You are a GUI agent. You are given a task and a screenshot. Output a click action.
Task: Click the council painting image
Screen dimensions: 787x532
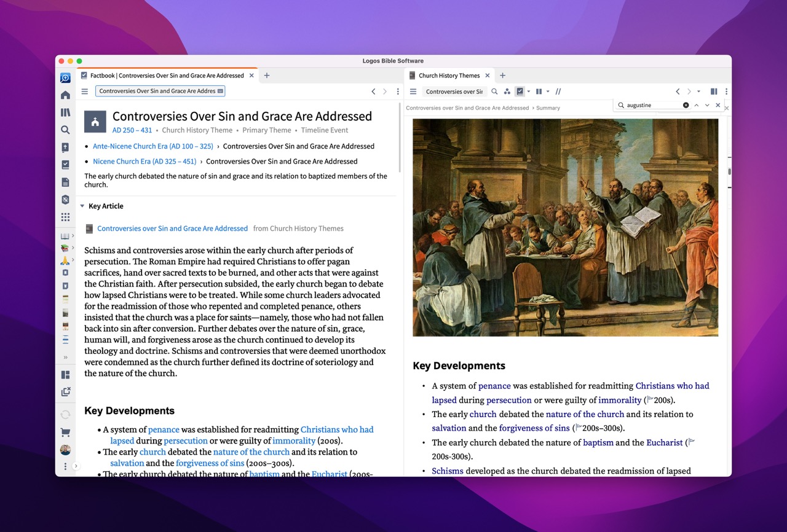[x=565, y=227]
